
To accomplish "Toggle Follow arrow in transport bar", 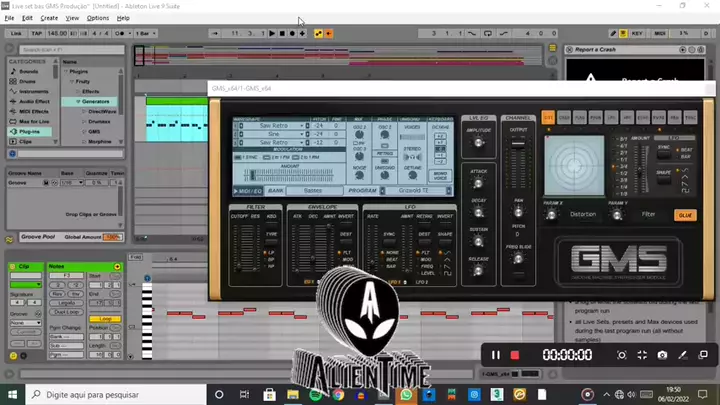I will 215,34.
